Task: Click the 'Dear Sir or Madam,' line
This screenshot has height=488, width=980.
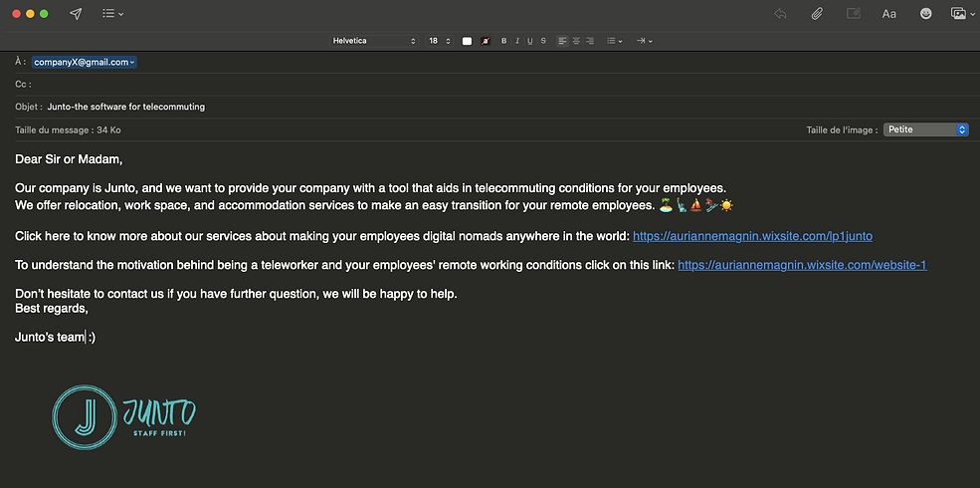Action: click(69, 159)
